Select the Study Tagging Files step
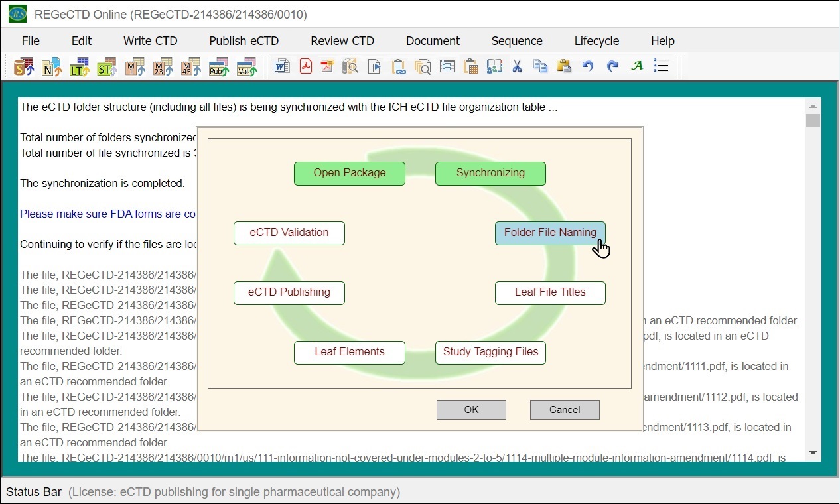Image resolution: width=840 pixels, height=504 pixels. pyautogui.click(x=490, y=352)
